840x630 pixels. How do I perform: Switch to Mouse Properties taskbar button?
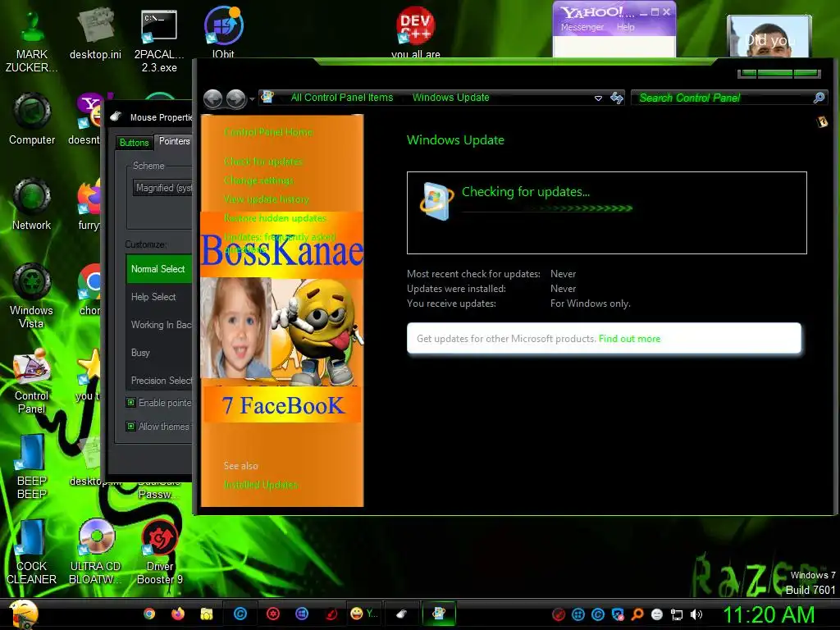[401, 614]
